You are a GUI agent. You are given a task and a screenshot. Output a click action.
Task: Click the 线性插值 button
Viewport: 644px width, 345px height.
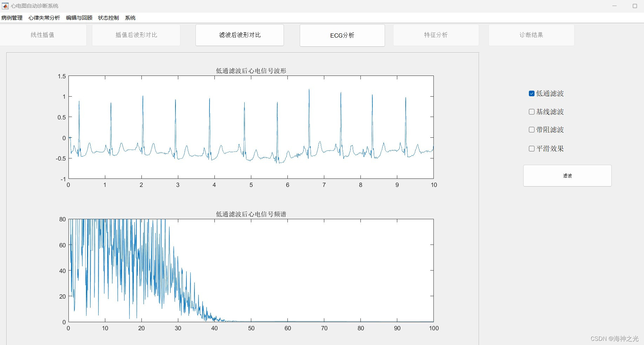click(x=42, y=35)
